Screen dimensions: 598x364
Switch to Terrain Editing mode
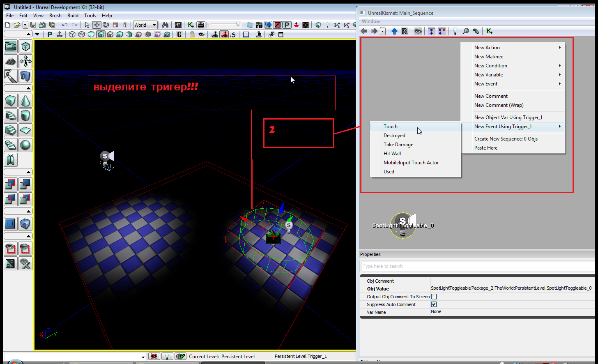[11, 61]
